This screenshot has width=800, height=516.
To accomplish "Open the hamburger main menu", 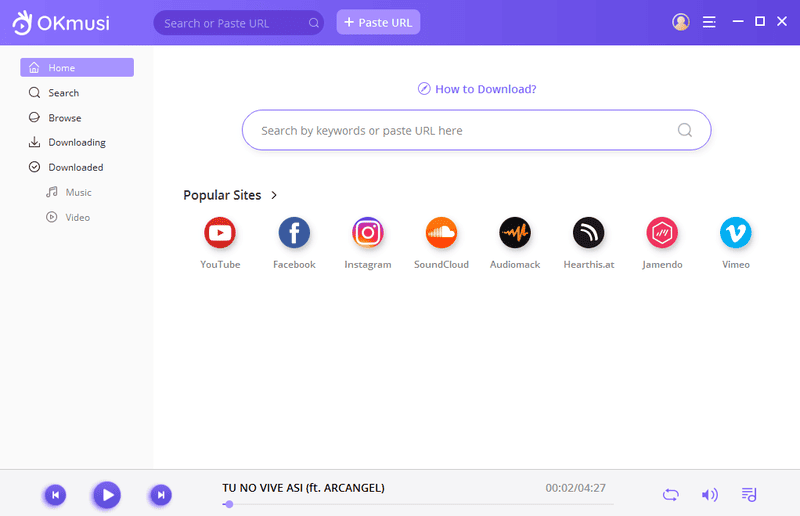I will [709, 22].
